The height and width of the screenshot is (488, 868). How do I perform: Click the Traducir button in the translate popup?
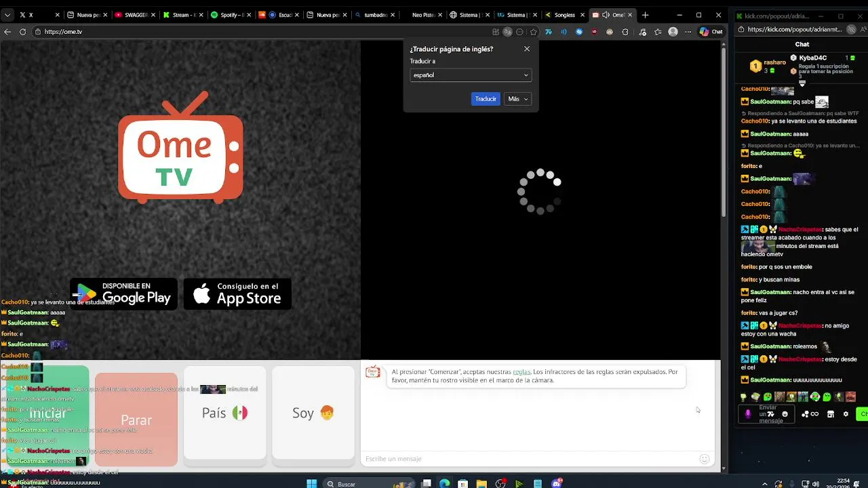tap(486, 99)
